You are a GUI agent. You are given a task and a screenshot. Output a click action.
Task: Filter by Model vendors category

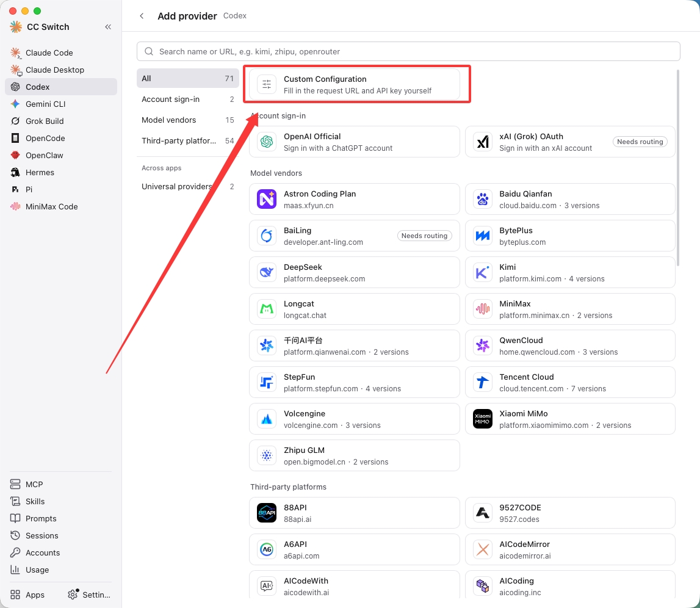click(x=187, y=120)
